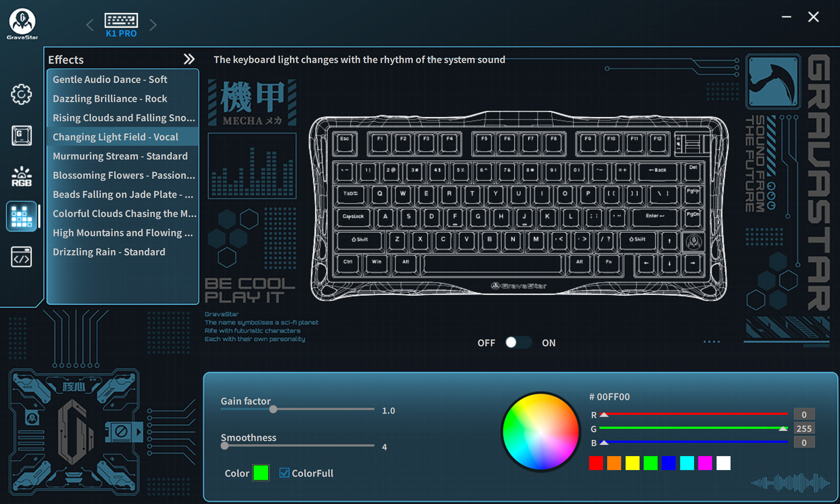This screenshot has height=504, width=840.
Task: Choose the cyan preset color swatch
Action: click(x=687, y=463)
